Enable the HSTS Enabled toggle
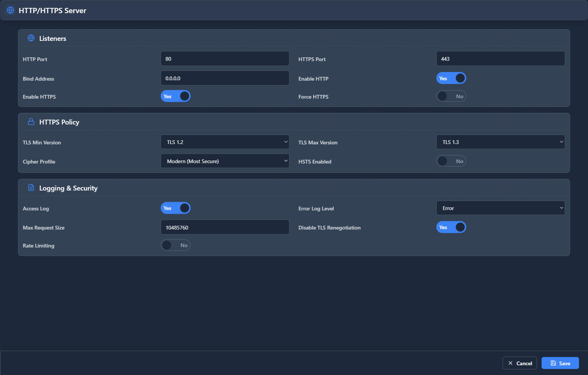588x375 pixels. 451,161
